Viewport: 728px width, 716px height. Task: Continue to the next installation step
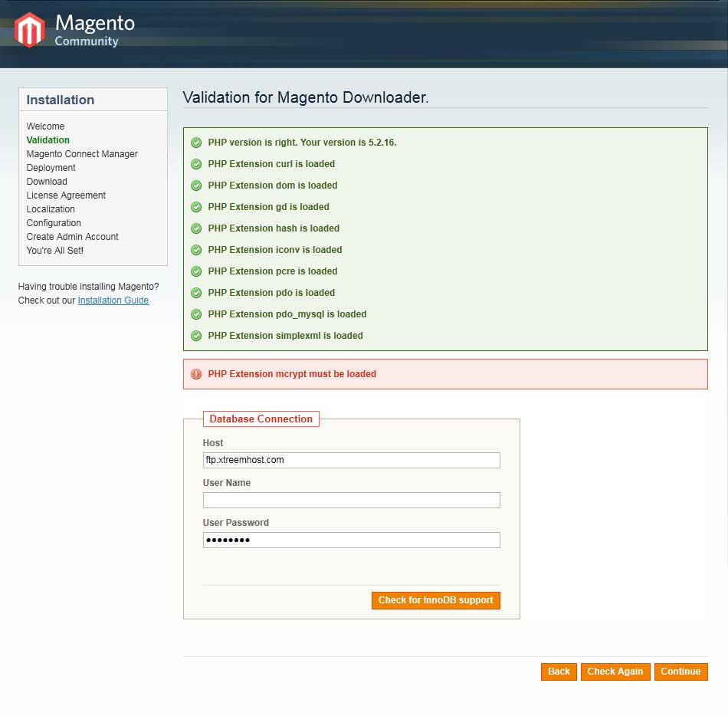pyautogui.click(x=680, y=672)
